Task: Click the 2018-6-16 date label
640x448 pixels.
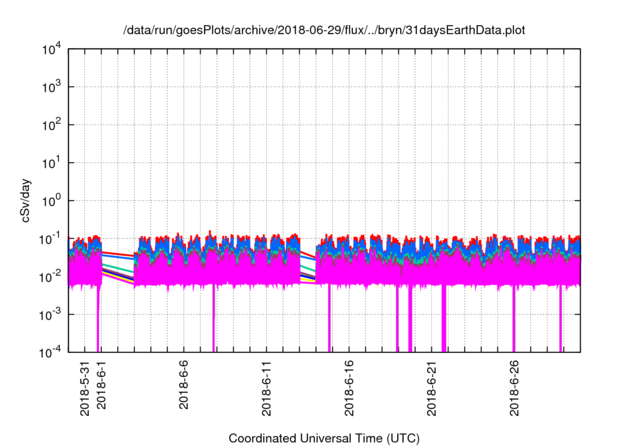Action: (349, 388)
